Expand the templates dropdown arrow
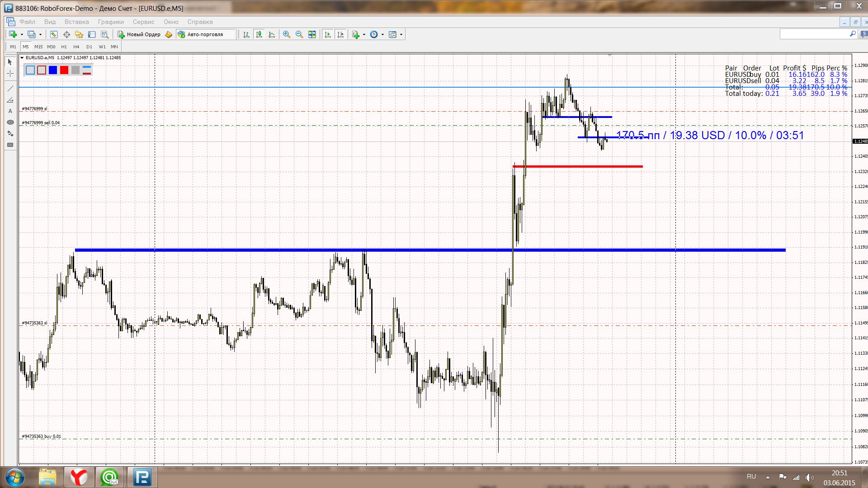Viewport: 868px width, 488px height. click(401, 34)
